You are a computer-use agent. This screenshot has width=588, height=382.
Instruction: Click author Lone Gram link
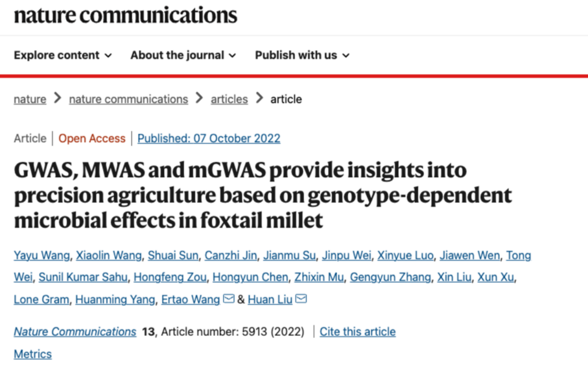click(x=41, y=299)
